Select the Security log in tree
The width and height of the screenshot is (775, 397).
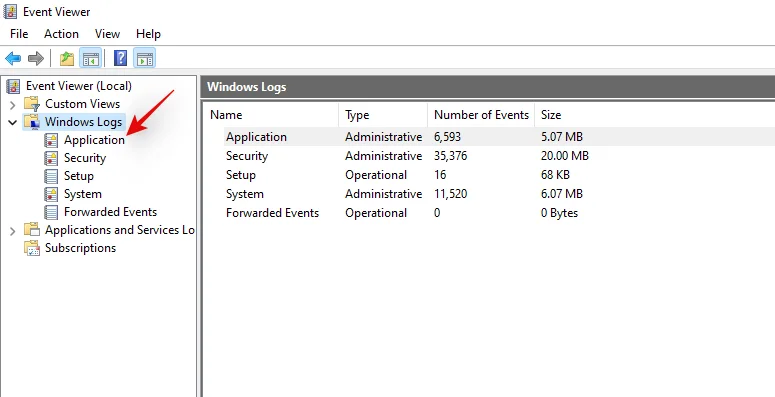click(x=85, y=158)
